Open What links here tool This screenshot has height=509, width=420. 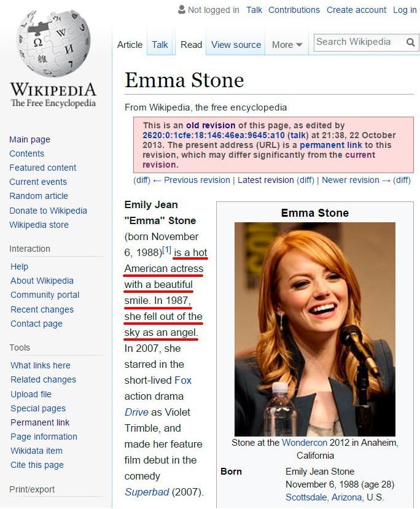[41, 365]
